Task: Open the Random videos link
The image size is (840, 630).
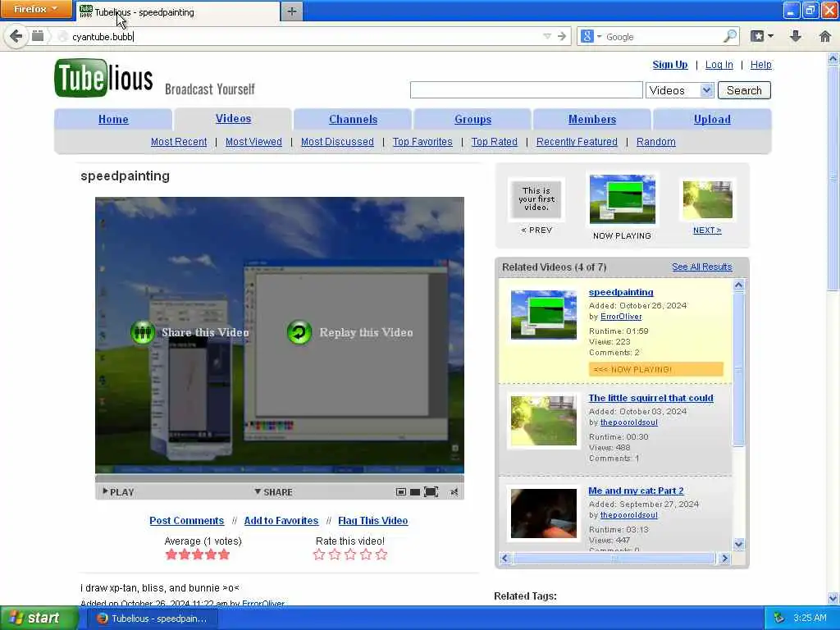Action: [655, 142]
